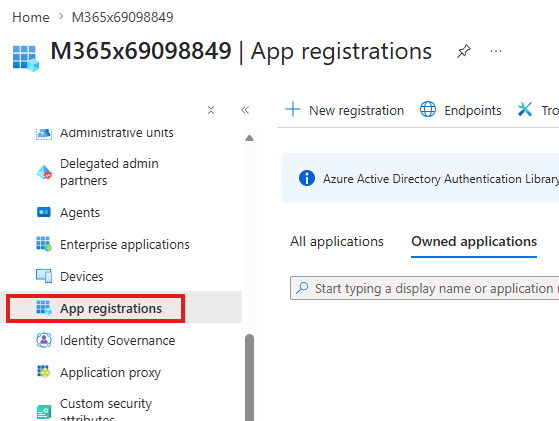The height and width of the screenshot is (421, 559).
Task: Click the Home breadcrumb link
Action: (31, 17)
